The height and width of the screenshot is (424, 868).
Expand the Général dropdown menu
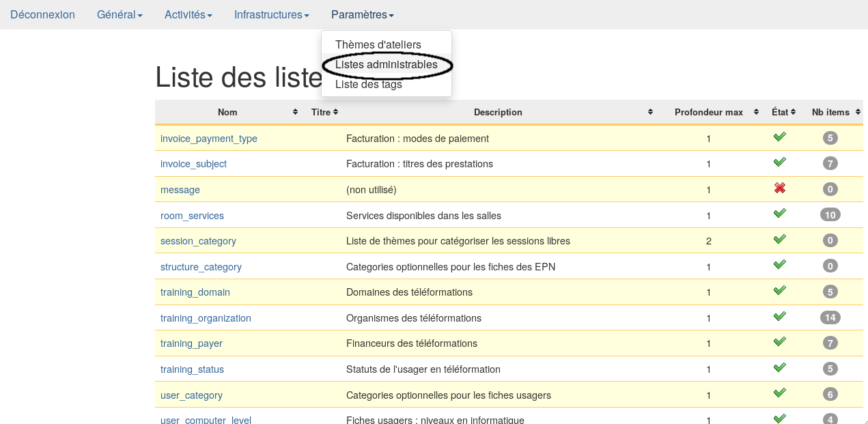[120, 14]
